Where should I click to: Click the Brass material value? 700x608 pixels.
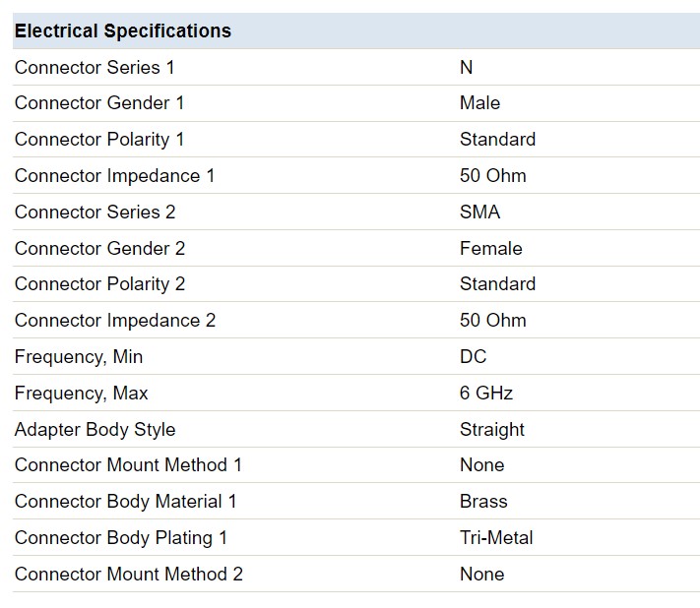[x=483, y=502]
